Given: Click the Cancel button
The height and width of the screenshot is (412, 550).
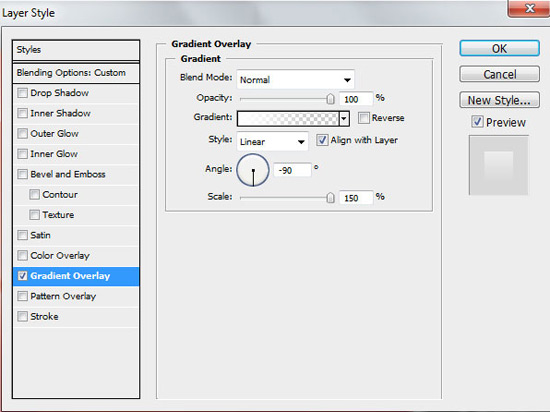Looking at the screenshot, I should 499,74.
